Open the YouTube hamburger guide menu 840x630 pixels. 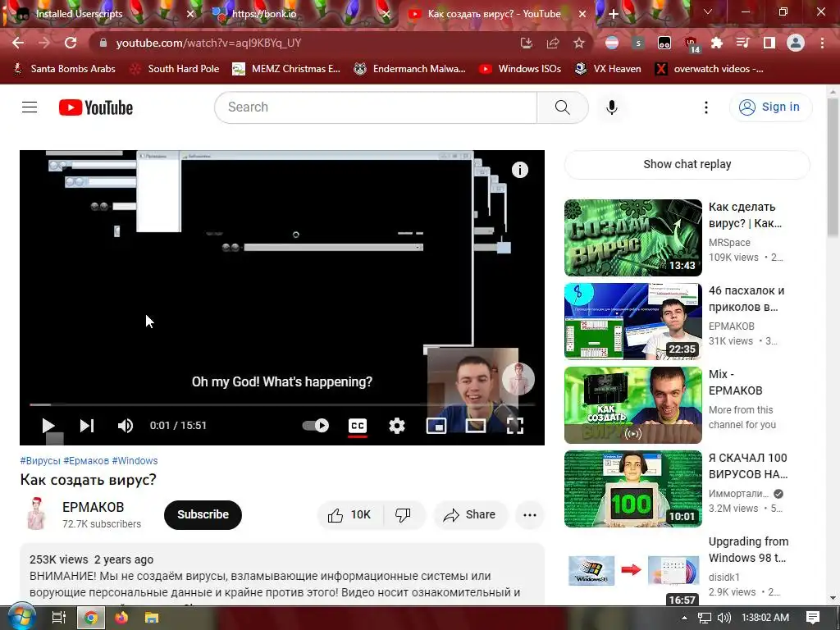click(30, 107)
